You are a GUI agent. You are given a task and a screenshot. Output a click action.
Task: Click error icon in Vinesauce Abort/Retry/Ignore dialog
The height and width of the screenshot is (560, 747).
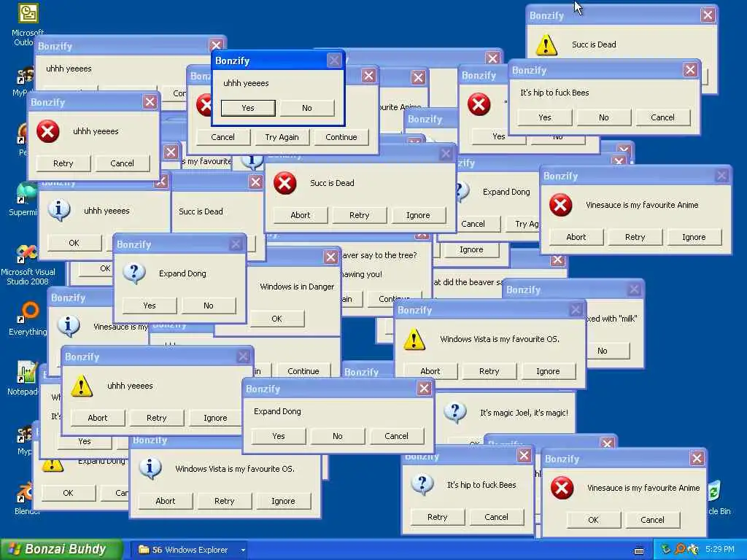click(x=561, y=205)
